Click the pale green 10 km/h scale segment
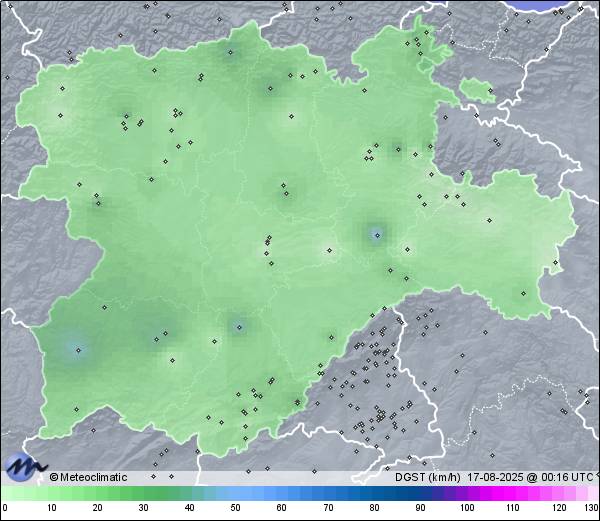 coord(52,493)
